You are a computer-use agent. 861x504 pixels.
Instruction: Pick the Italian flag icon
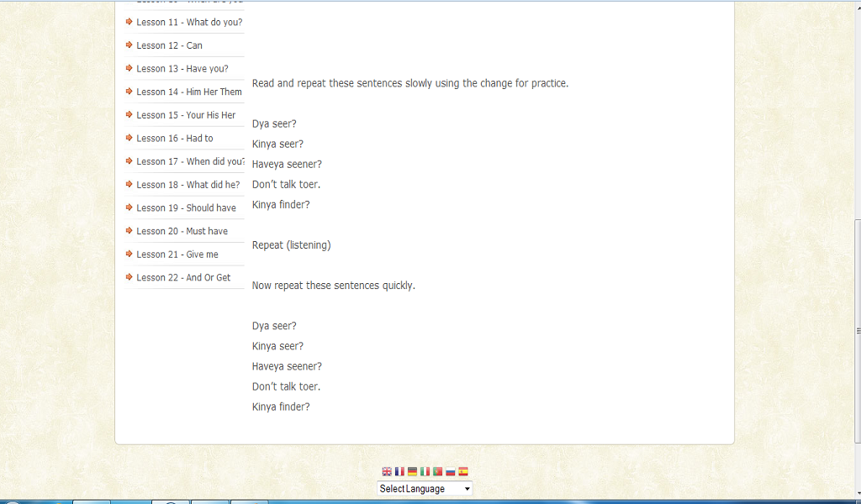coord(425,471)
